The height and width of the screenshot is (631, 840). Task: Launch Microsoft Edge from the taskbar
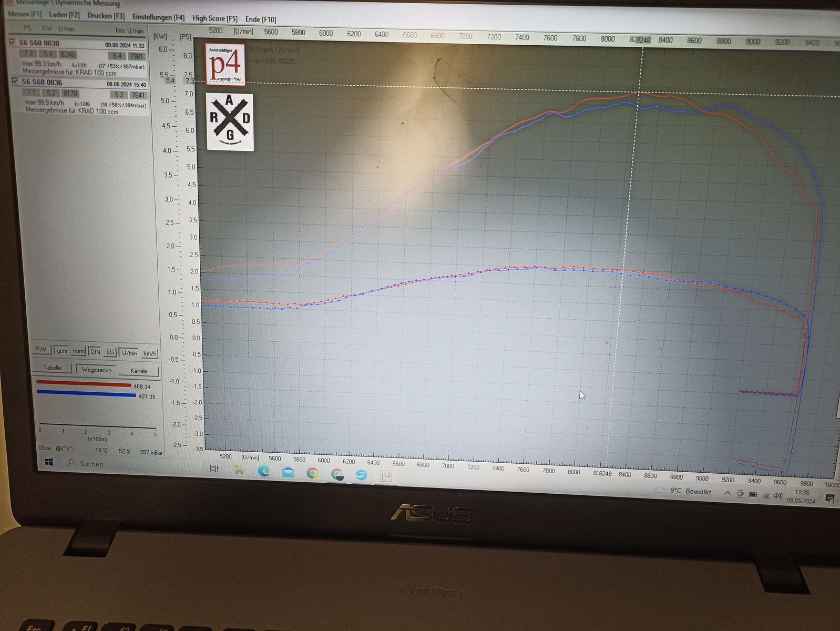click(x=263, y=472)
